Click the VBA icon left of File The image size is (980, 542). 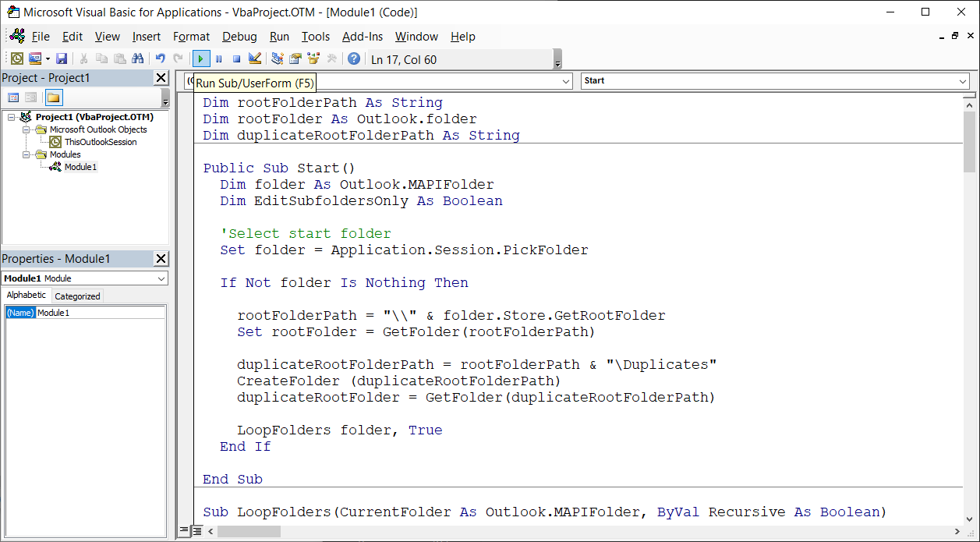17,36
